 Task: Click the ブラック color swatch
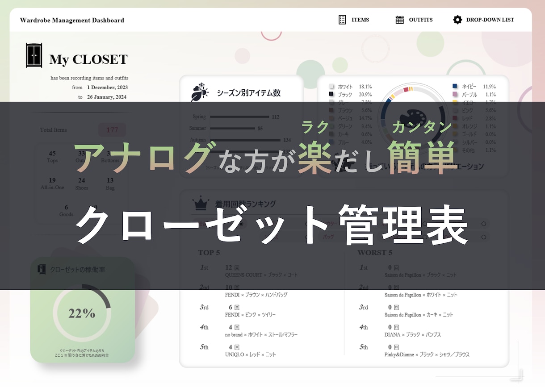(x=331, y=94)
